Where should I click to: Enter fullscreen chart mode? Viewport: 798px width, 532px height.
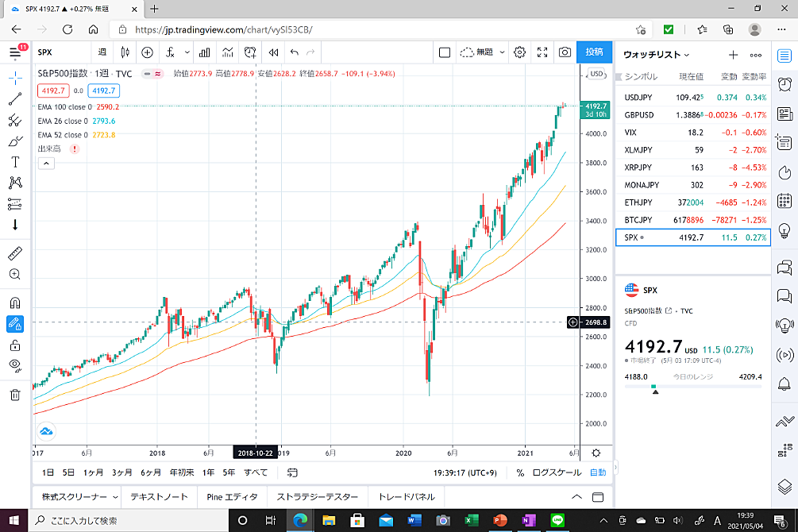pyautogui.click(x=542, y=52)
